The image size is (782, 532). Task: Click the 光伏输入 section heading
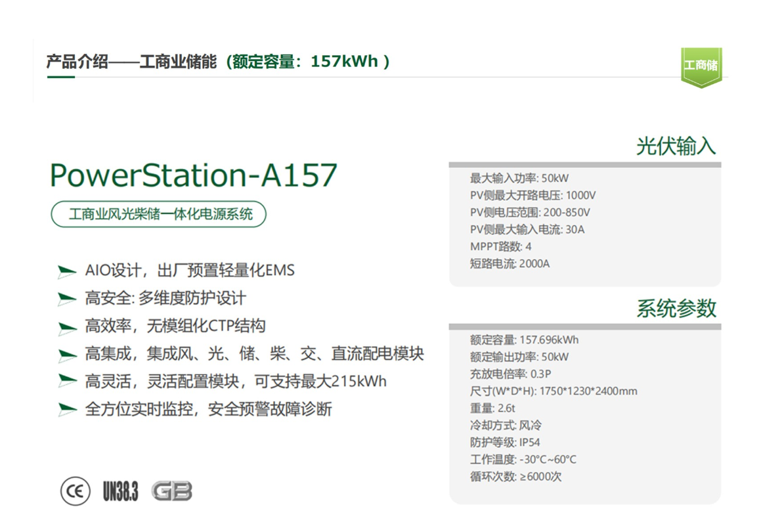[676, 146]
